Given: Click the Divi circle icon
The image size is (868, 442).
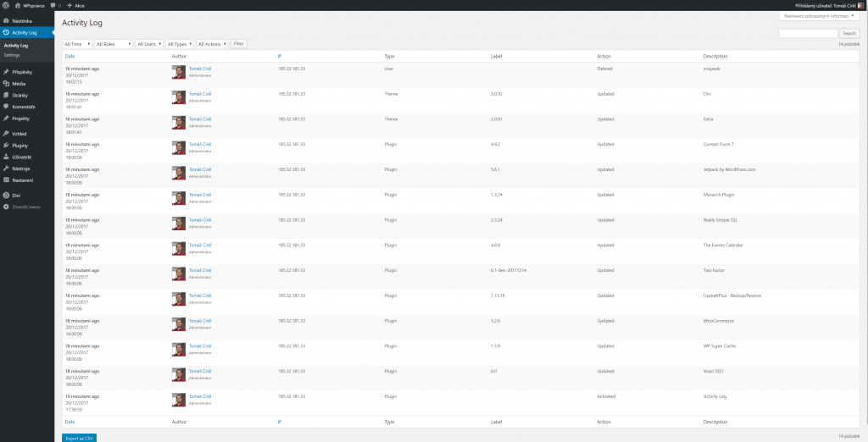Looking at the screenshot, I should pos(6,196).
